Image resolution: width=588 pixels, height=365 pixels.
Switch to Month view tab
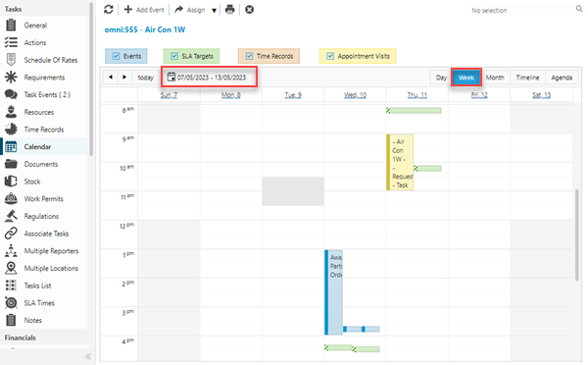pos(495,78)
